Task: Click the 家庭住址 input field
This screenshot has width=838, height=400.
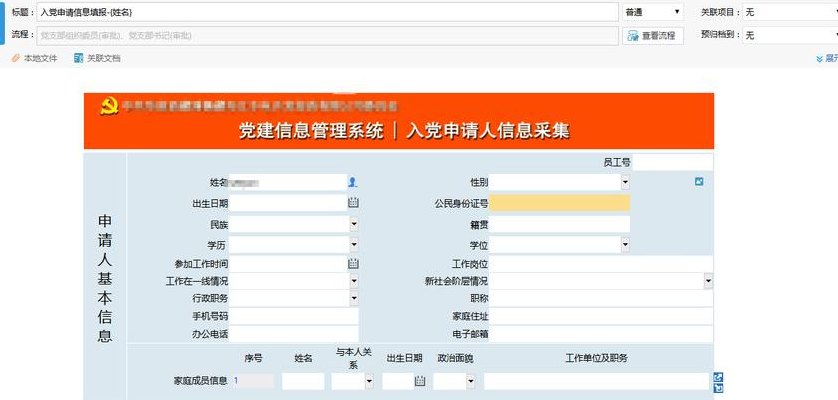Action: pyautogui.click(x=601, y=316)
